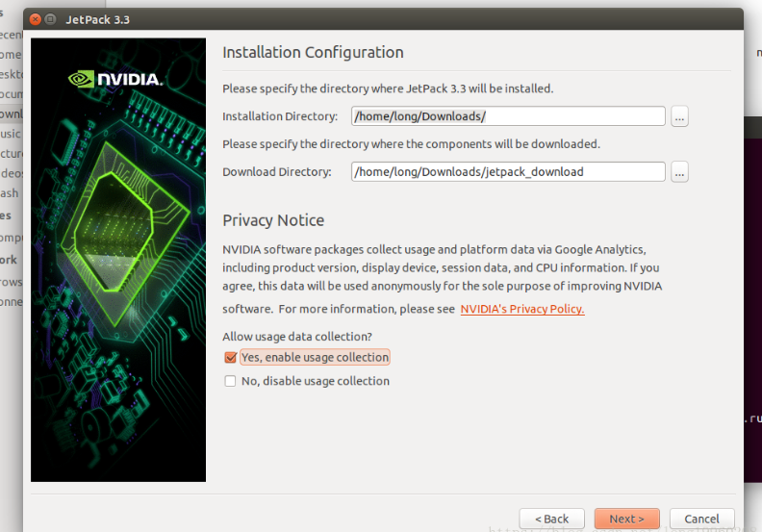Screen dimensions: 762x532
Task: Browse for the Installation Directory
Action: (x=679, y=116)
